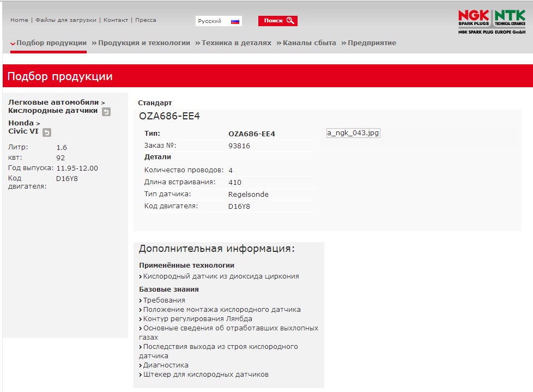Viewport: 533px width, 392px height.
Task: Click the Honda breadcrumb
Action: pyautogui.click(x=21, y=123)
